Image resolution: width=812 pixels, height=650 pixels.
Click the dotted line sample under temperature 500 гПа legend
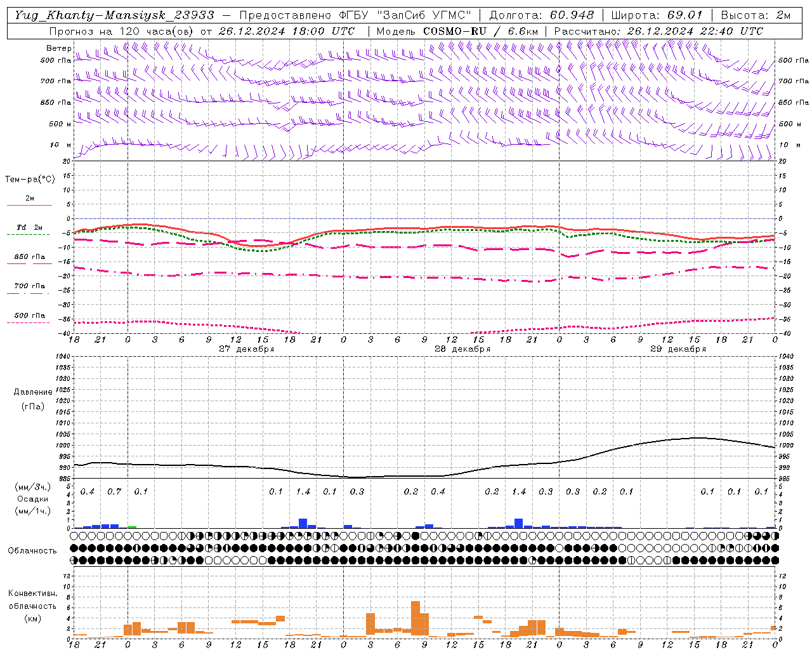28,322
